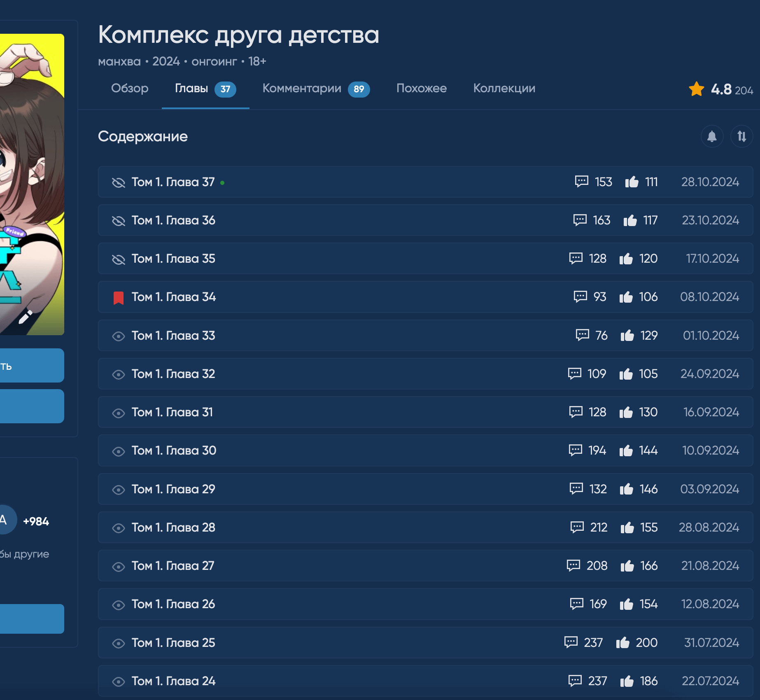Like Глава 28 with thumbs-up

click(x=627, y=527)
